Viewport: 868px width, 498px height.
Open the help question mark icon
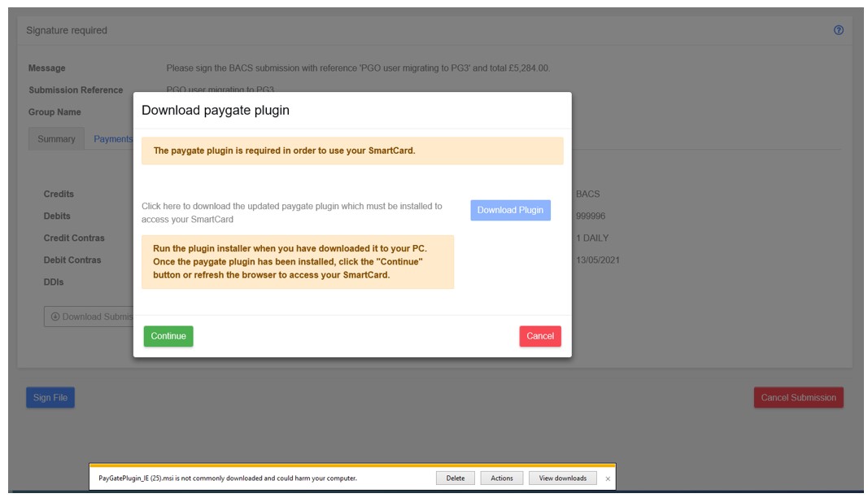click(838, 30)
